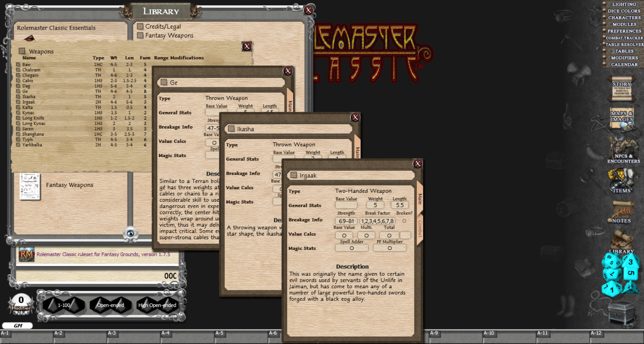The height and width of the screenshot is (344, 644).
Task: Click the eyeball reveal icon in Library
Action: point(131,233)
